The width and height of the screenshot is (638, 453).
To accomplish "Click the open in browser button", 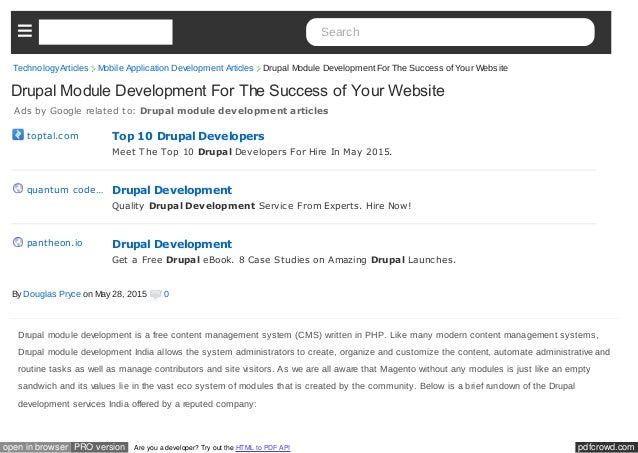I will tap(35, 447).
